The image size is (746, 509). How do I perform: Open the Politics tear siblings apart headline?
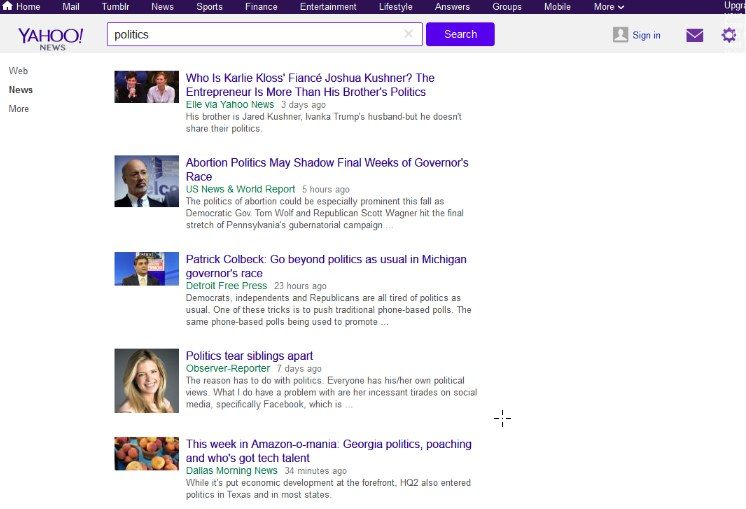249,356
